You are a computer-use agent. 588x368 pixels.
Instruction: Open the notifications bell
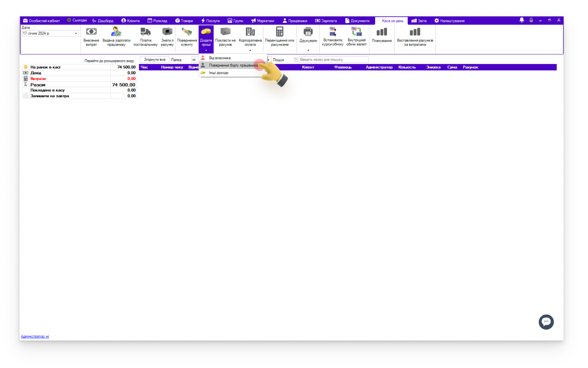pyautogui.click(x=521, y=20)
